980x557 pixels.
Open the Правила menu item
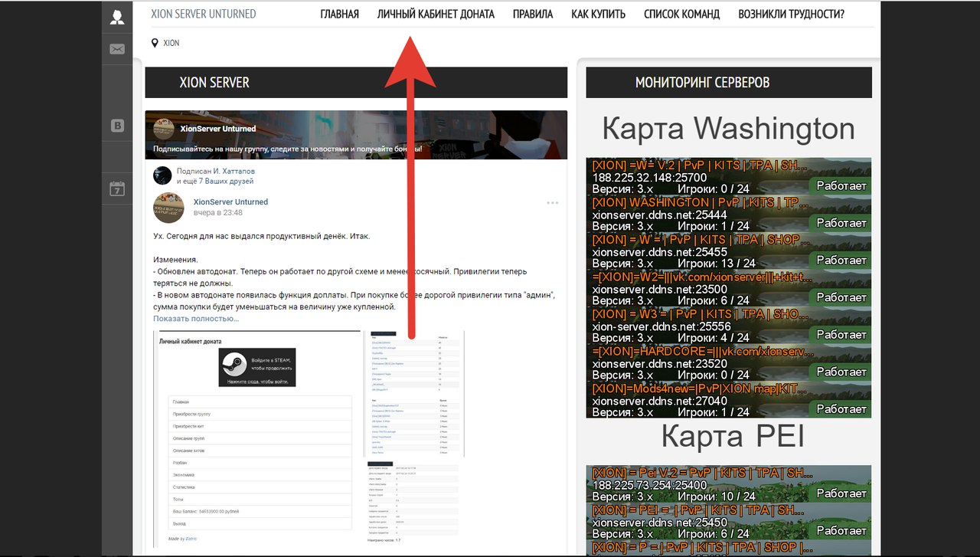click(x=533, y=14)
